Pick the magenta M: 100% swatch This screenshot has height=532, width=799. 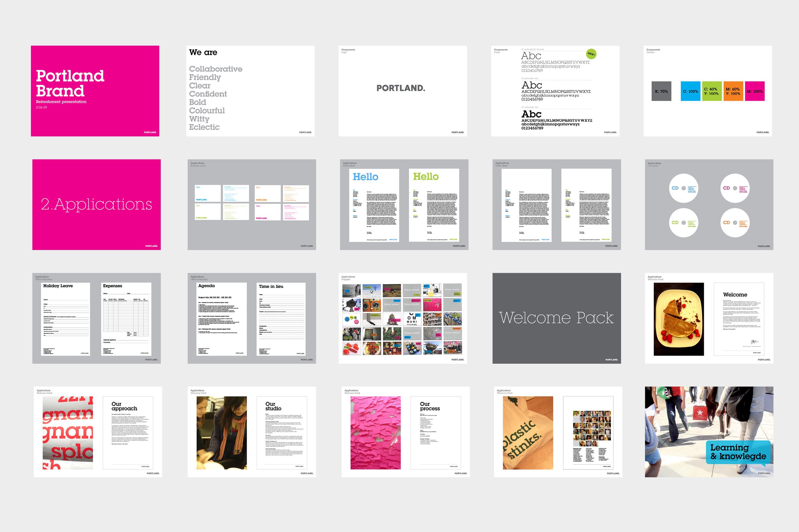(x=755, y=91)
